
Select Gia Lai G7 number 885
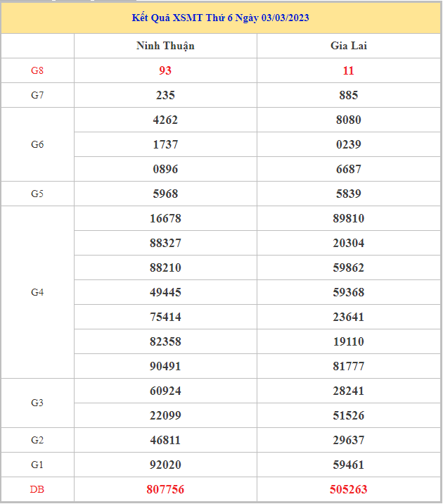349,95
